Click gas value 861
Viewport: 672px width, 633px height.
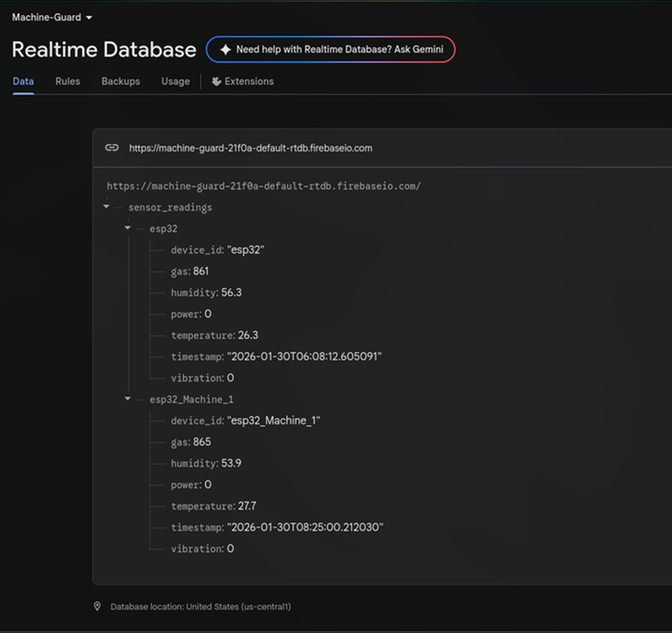point(201,271)
